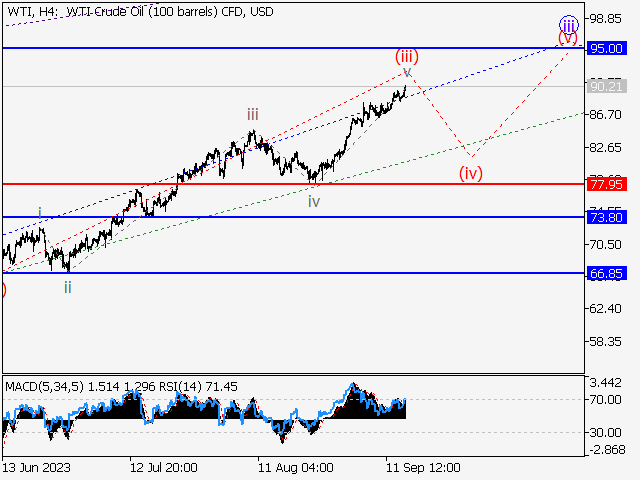Select the red (v) wave label
This screenshot has height=480, width=640.
(568, 38)
